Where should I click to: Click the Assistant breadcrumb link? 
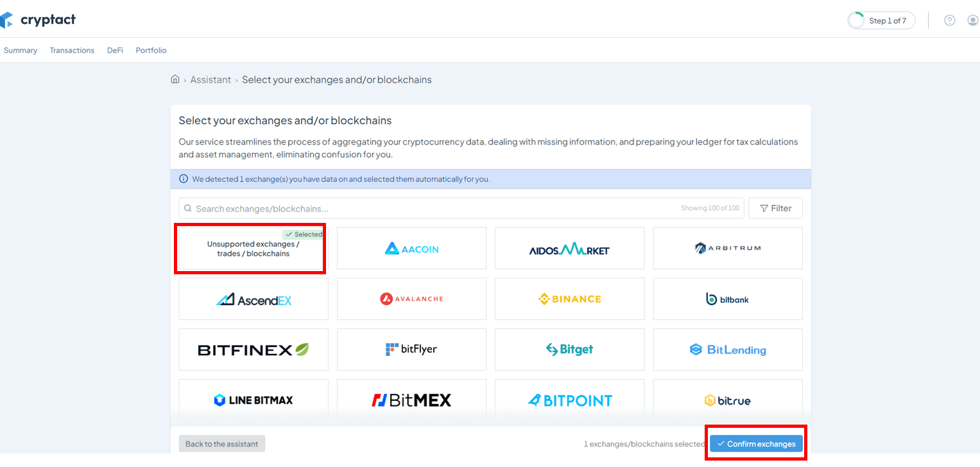[211, 80]
